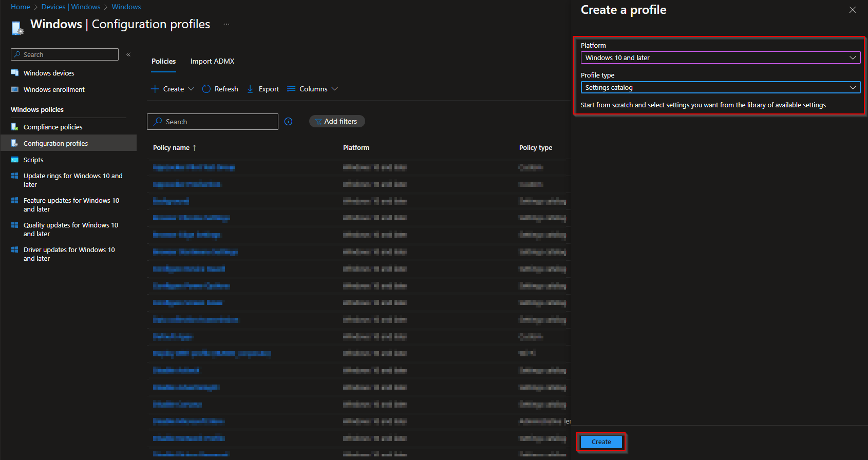Go to Devices | Windows breadcrumb

pyautogui.click(x=71, y=7)
